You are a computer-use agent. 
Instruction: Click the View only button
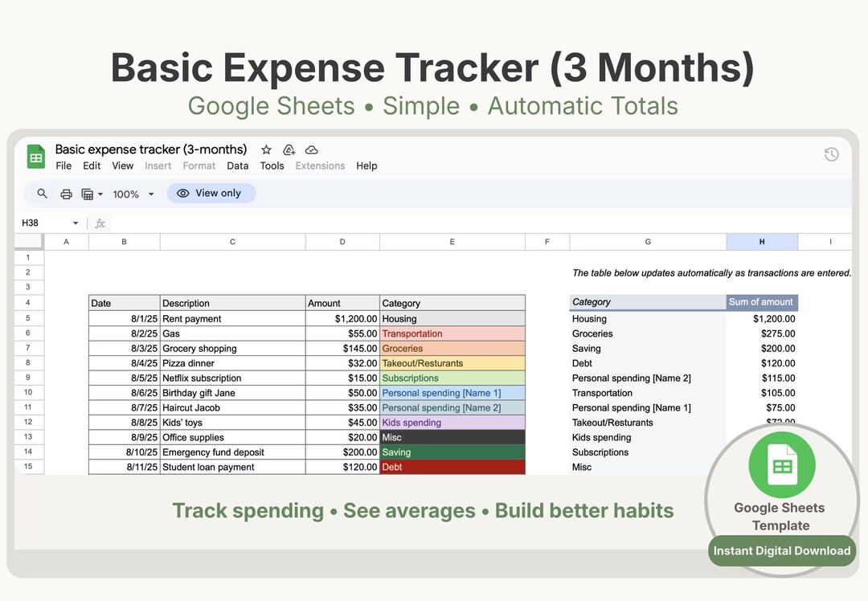pyautogui.click(x=211, y=193)
